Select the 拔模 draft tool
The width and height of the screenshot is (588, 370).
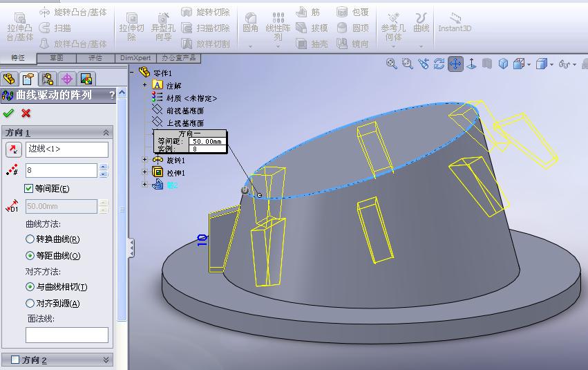[312, 28]
